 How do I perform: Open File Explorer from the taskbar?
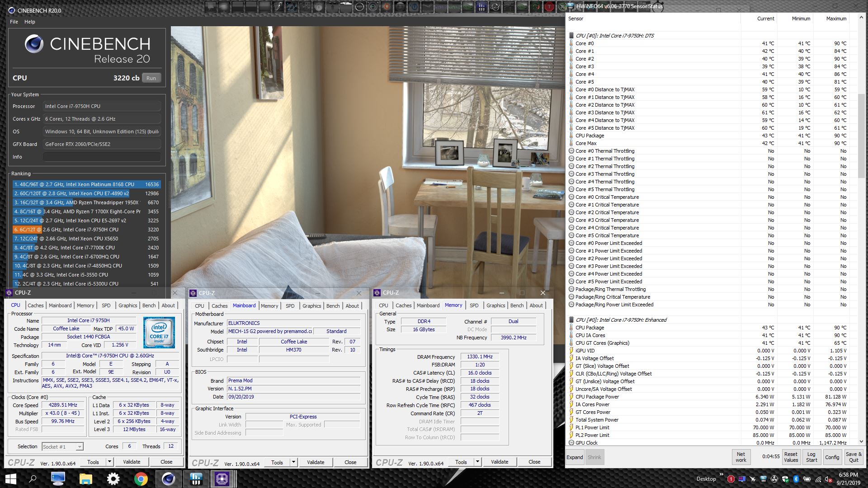point(85,479)
